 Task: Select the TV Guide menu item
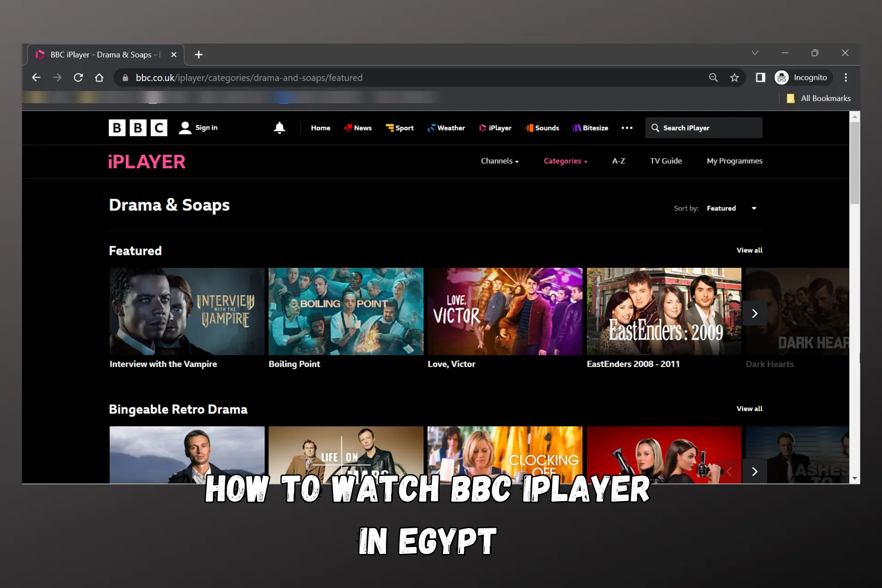pyautogui.click(x=666, y=160)
